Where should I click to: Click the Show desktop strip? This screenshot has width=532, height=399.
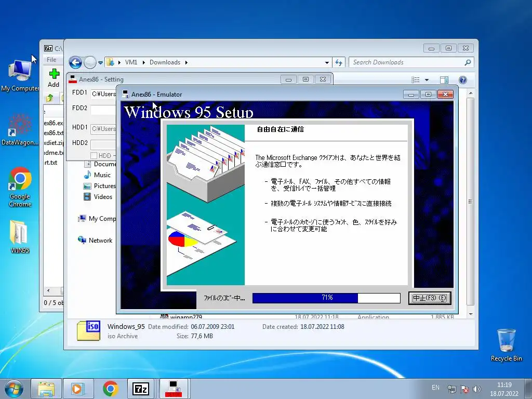[x=529, y=389]
